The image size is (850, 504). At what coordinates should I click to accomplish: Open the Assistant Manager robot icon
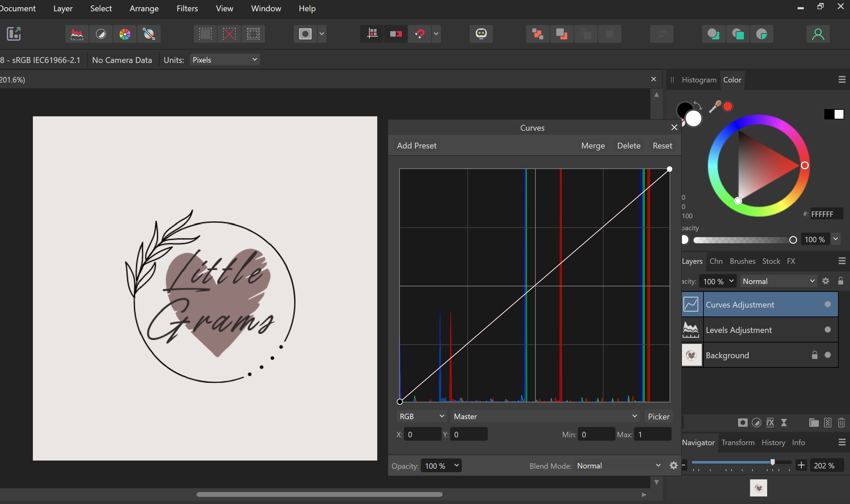(481, 34)
